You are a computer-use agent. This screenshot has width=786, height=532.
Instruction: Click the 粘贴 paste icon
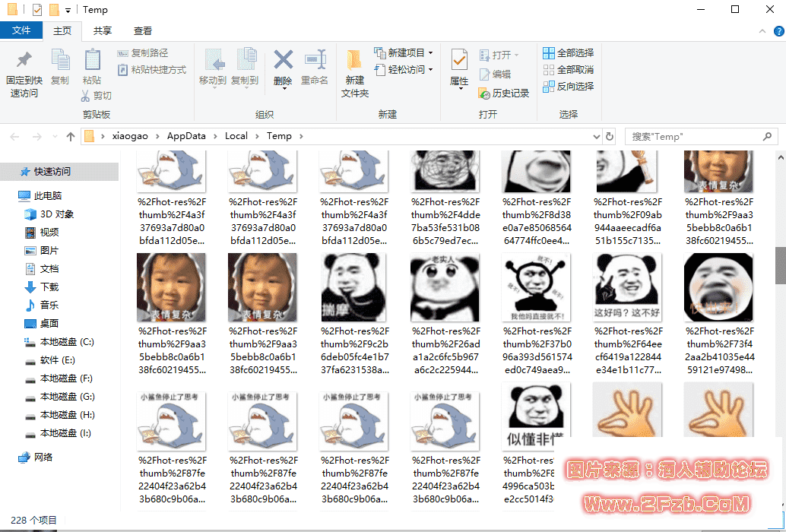(92, 60)
